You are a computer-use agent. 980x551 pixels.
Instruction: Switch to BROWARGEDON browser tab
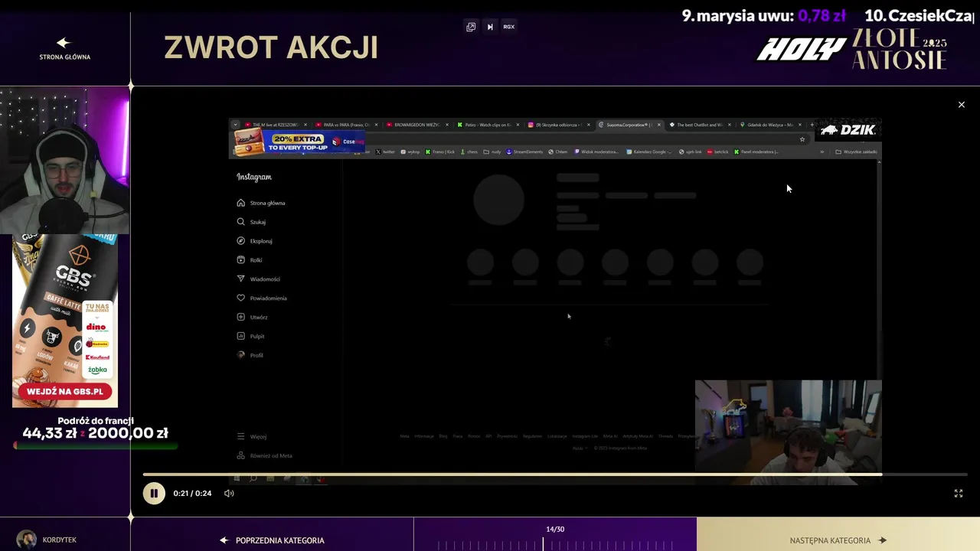416,125
